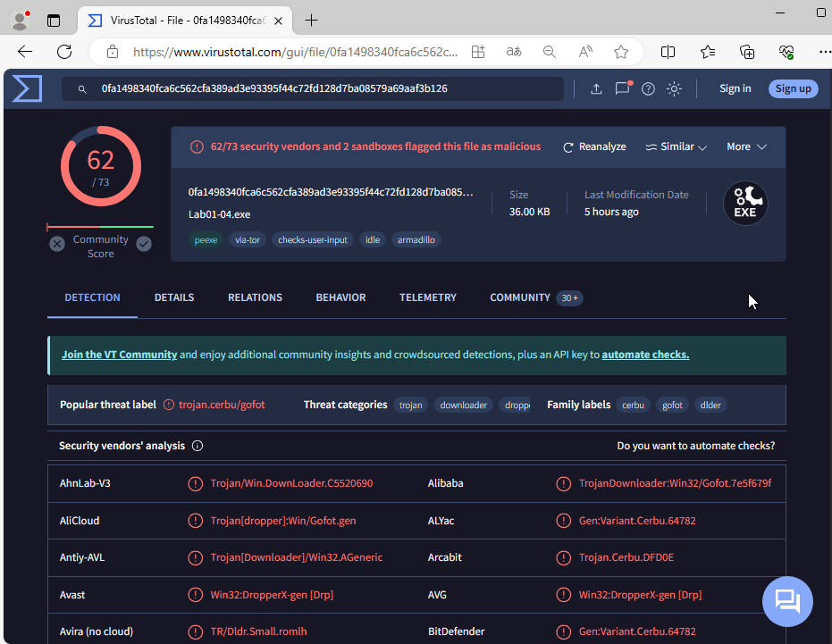Click the browser refresh icon
This screenshot has height=644, width=832.
64,52
